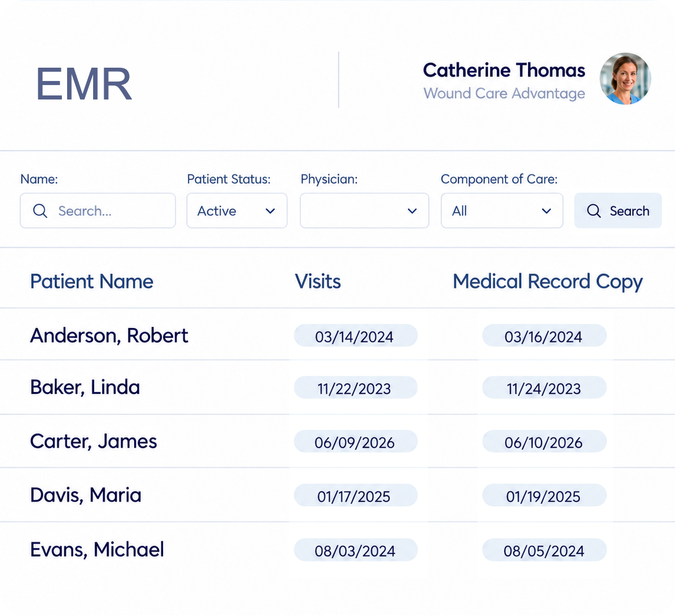
Task: Open Catherine Thomas profile photo
Action: click(x=625, y=79)
